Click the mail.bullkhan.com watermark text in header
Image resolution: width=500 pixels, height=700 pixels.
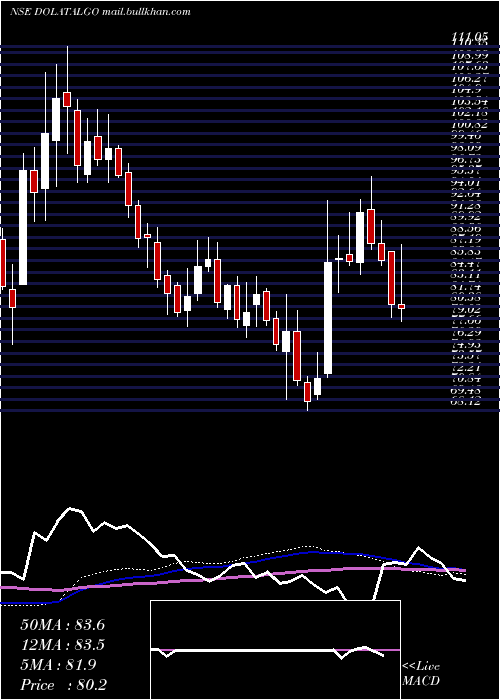[146, 12]
